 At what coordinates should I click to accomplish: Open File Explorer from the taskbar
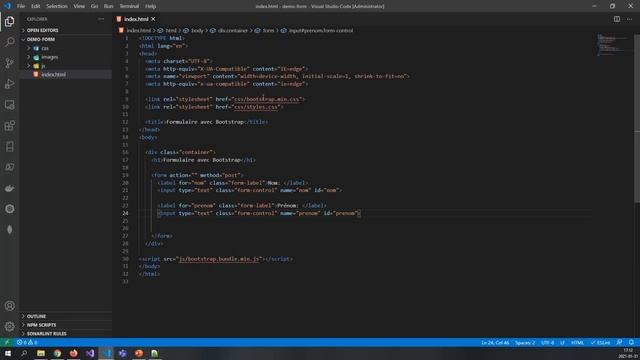[41, 353]
